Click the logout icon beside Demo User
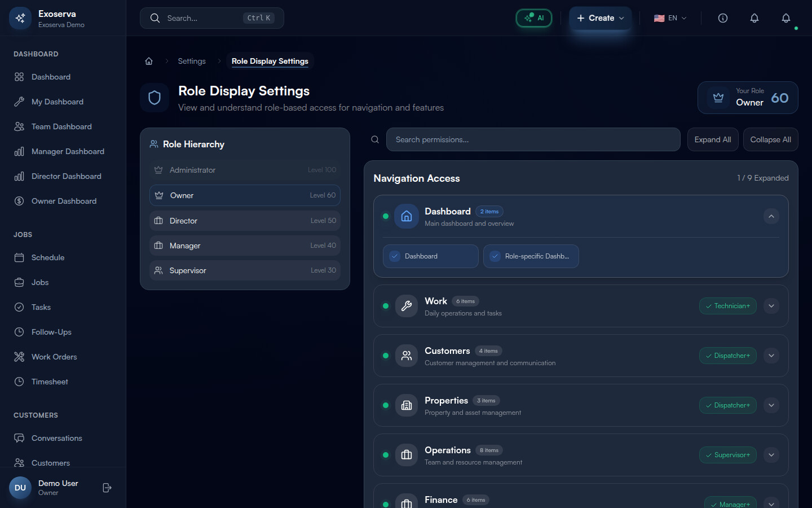812x508 pixels. pyautogui.click(x=107, y=488)
